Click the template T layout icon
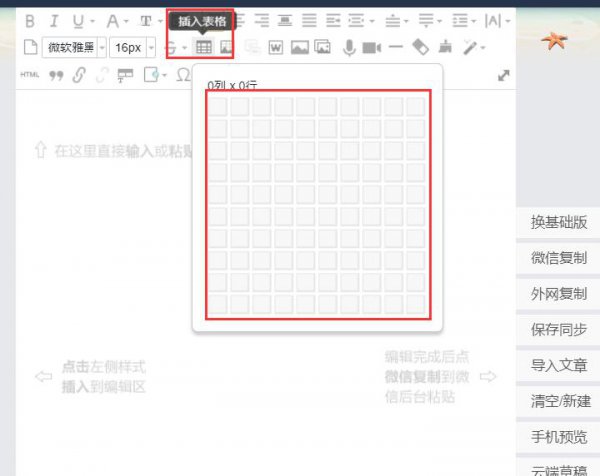The width and height of the screenshot is (600, 476). click(x=125, y=75)
